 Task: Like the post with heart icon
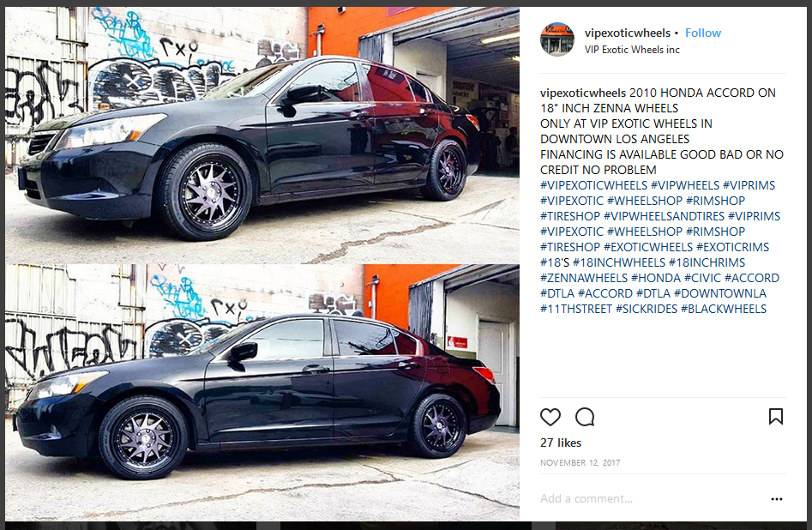550,417
